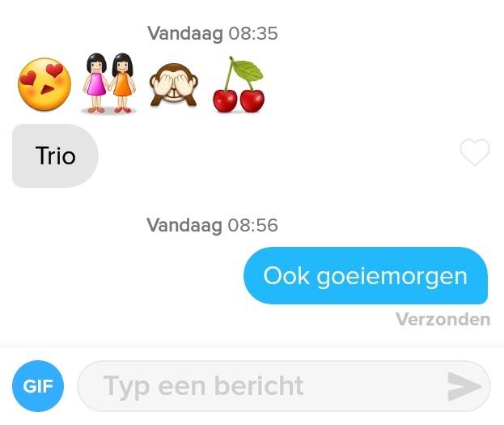Tap the left red cherry

tap(225, 101)
